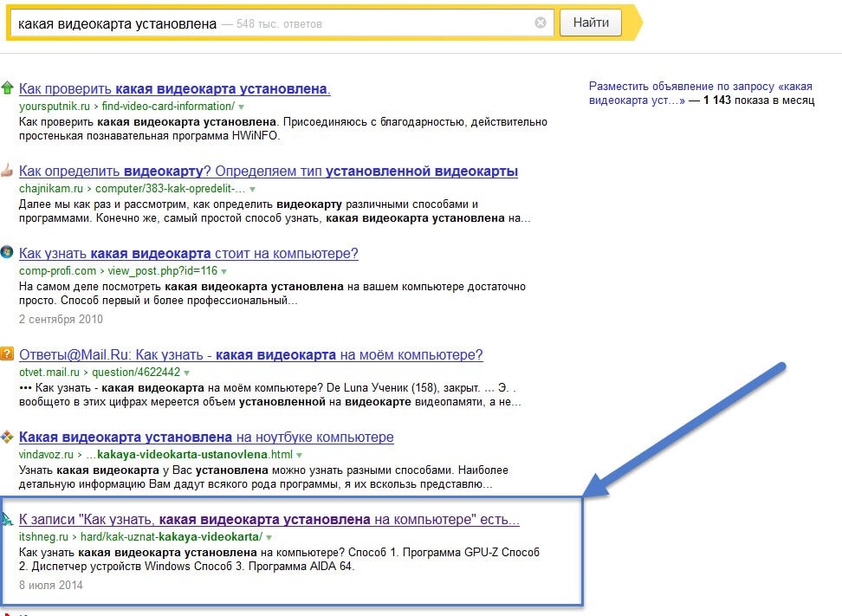This screenshot has width=842, height=616.
Task: Open the dropdown arrow beside otvet.mail.ru URL
Action: click(187, 373)
